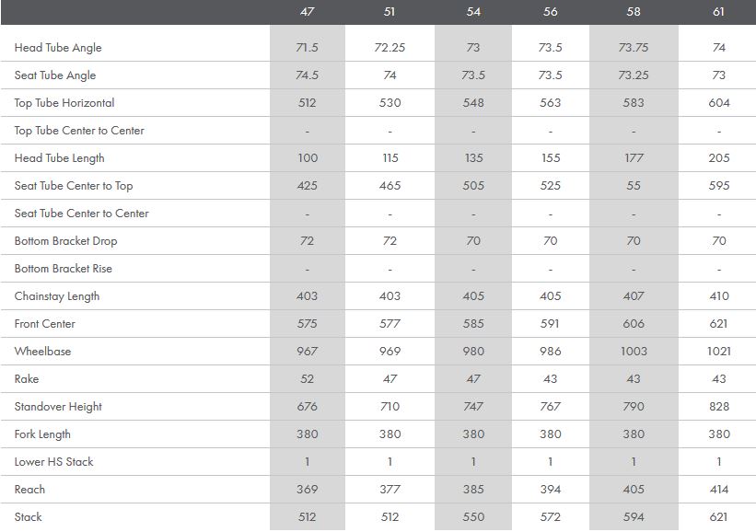Image resolution: width=756 pixels, height=532 pixels.
Task: Click the Top Tube Horizontal label
Action: (64, 103)
